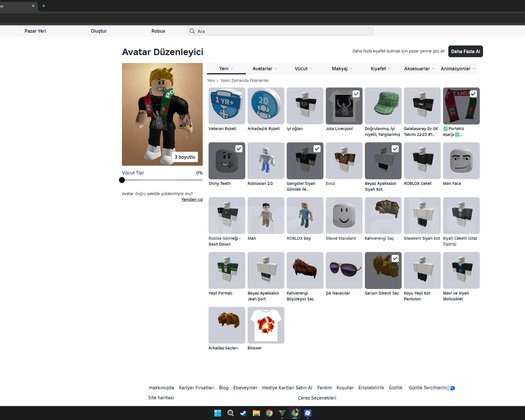Click the Yeni breadcrumb link

[x=211, y=81]
